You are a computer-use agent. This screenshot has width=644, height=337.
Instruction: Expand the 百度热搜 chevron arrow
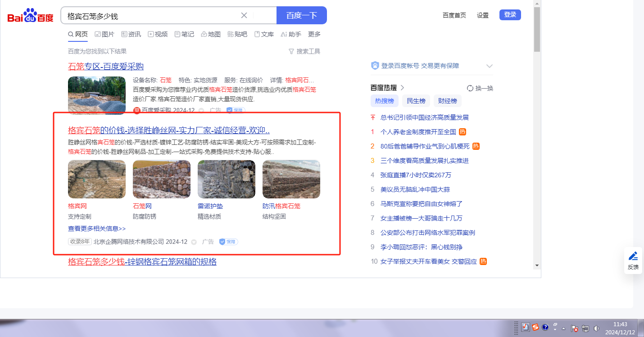click(x=403, y=88)
